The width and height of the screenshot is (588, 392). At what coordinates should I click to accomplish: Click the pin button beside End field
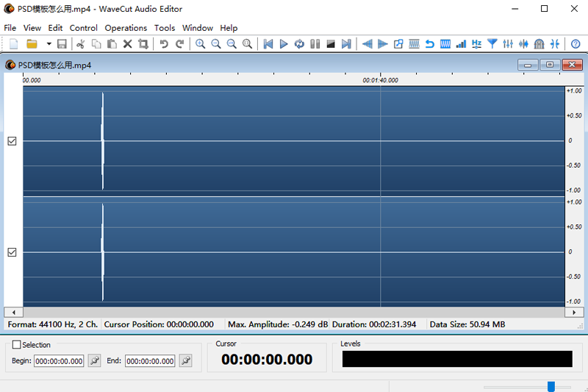pyautogui.click(x=185, y=360)
